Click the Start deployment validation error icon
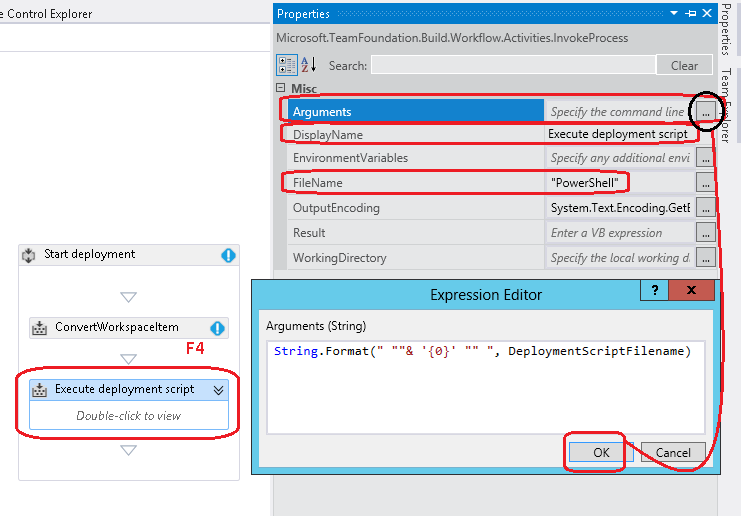 (x=228, y=255)
